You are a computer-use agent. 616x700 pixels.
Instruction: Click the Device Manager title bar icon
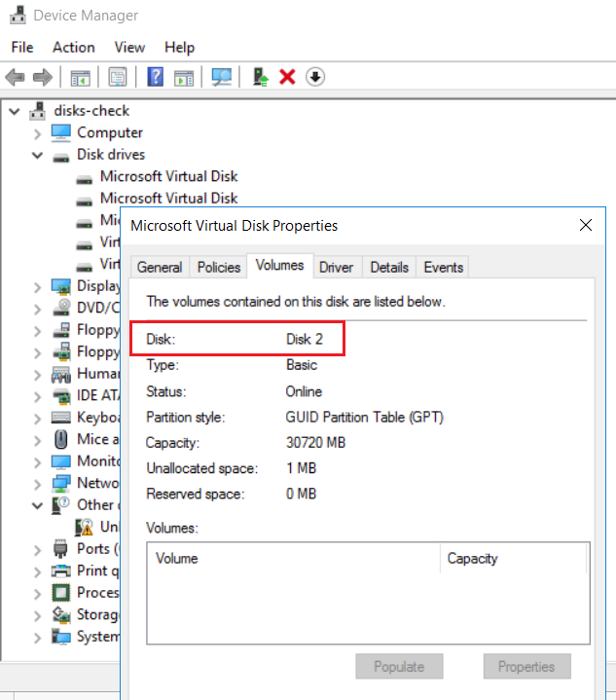point(18,16)
